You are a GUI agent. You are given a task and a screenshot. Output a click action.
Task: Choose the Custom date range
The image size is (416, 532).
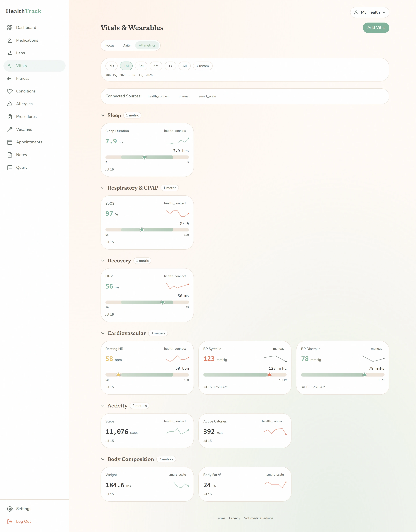tap(203, 66)
